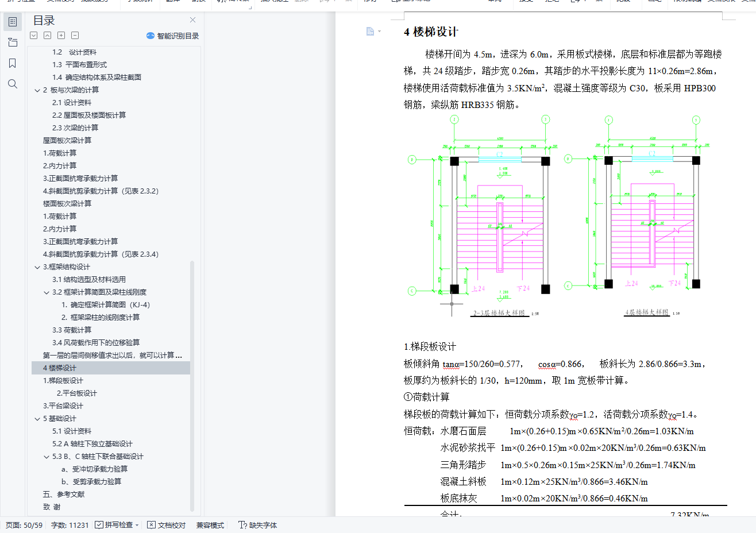The image size is (756, 533).
Task: Click the 拼写检查 checkmark icon
Action: pos(99,525)
